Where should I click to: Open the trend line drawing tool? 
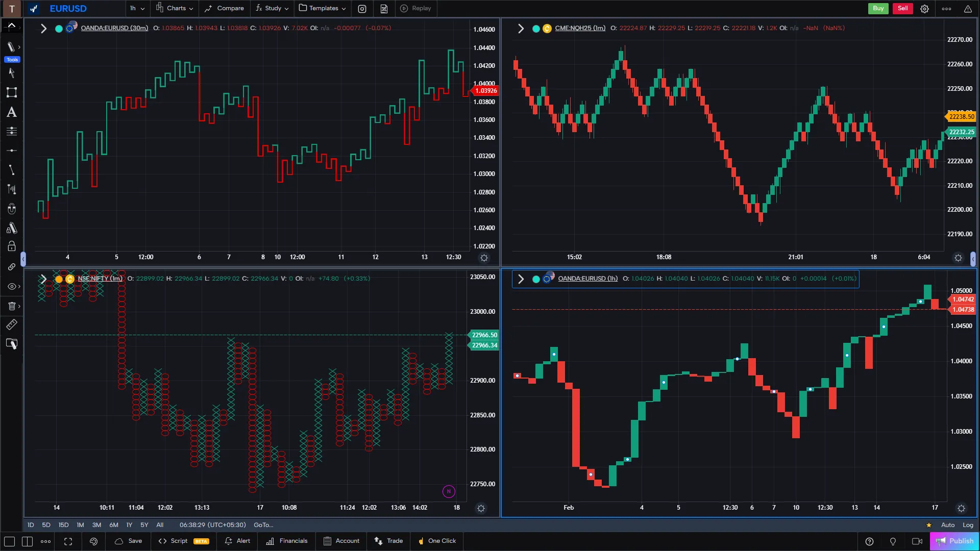pos(11,170)
